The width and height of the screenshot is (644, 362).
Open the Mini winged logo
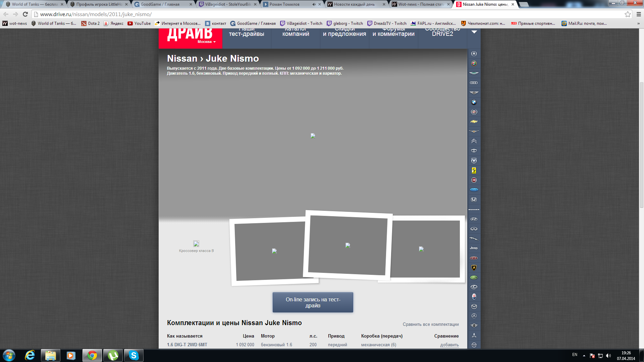coord(474,325)
